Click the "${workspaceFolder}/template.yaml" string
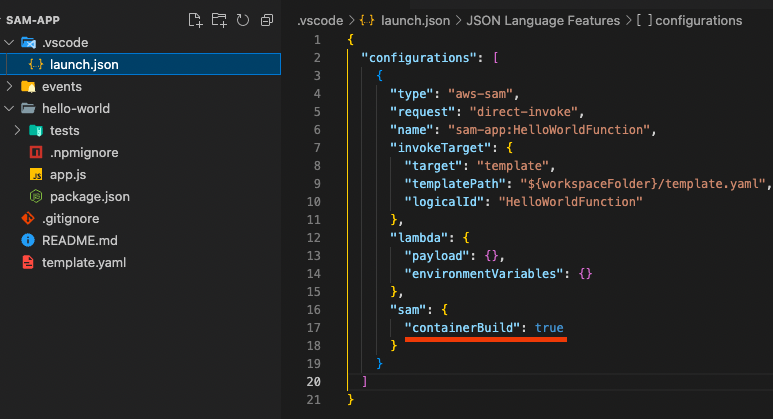Viewport: 773px width, 419px height. click(643, 184)
